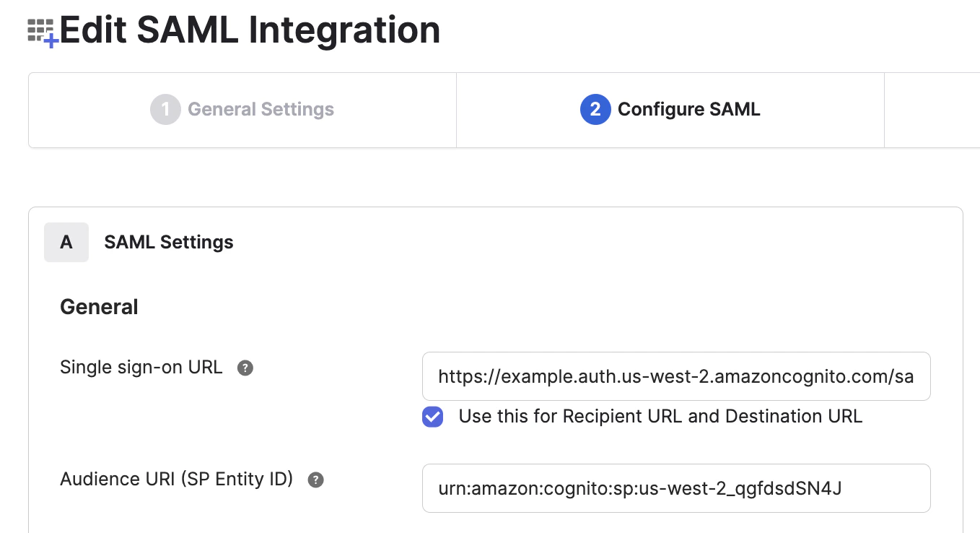Screen dimensions: 980x533
Task: Click the 'A' section badge
Action: click(x=66, y=242)
